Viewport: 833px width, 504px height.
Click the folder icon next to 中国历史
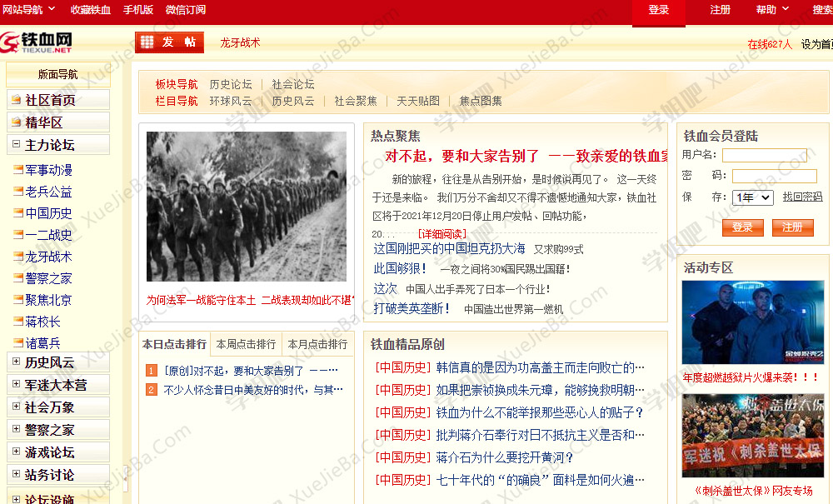[x=18, y=213]
